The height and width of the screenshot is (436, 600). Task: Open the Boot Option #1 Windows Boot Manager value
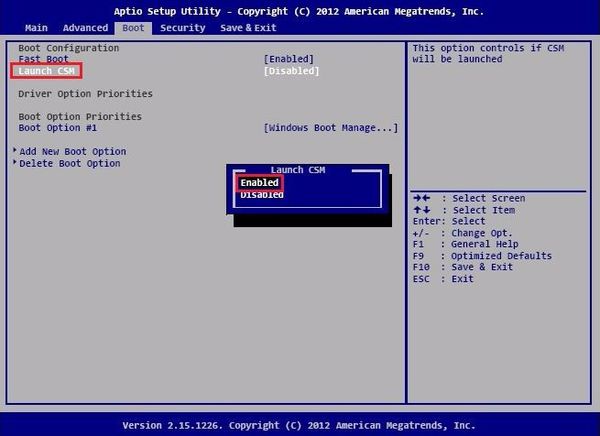click(330, 128)
